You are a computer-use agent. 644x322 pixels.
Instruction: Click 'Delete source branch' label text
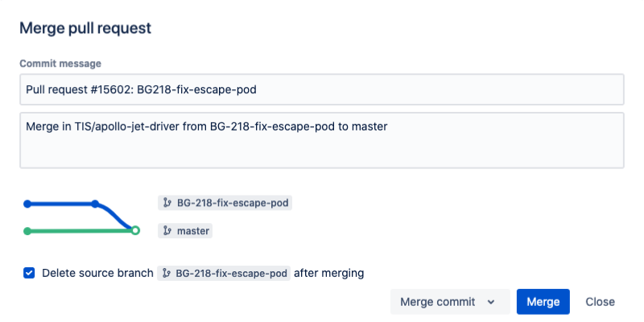point(97,273)
